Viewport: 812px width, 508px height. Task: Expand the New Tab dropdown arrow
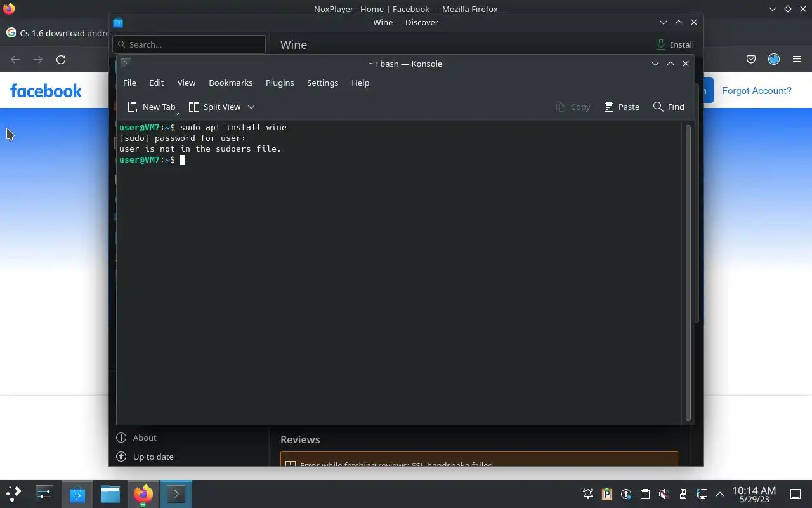click(x=177, y=112)
